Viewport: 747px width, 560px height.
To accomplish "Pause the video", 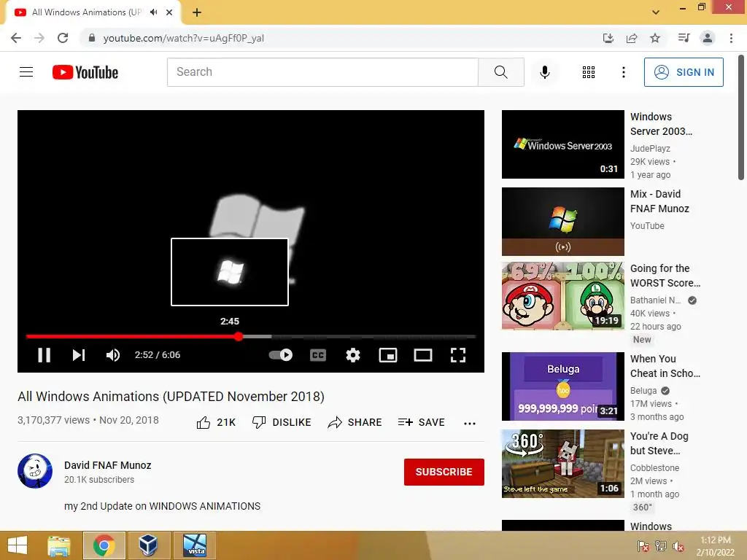I will (x=44, y=355).
